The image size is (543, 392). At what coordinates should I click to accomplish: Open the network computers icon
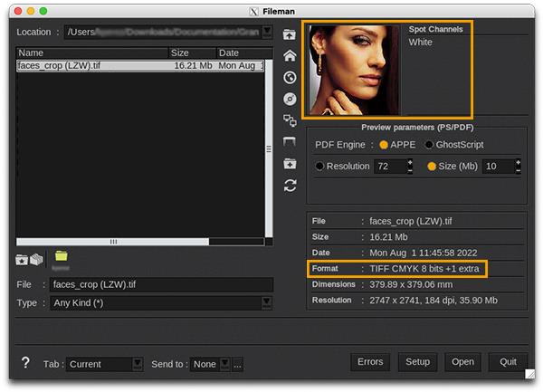[x=290, y=120]
